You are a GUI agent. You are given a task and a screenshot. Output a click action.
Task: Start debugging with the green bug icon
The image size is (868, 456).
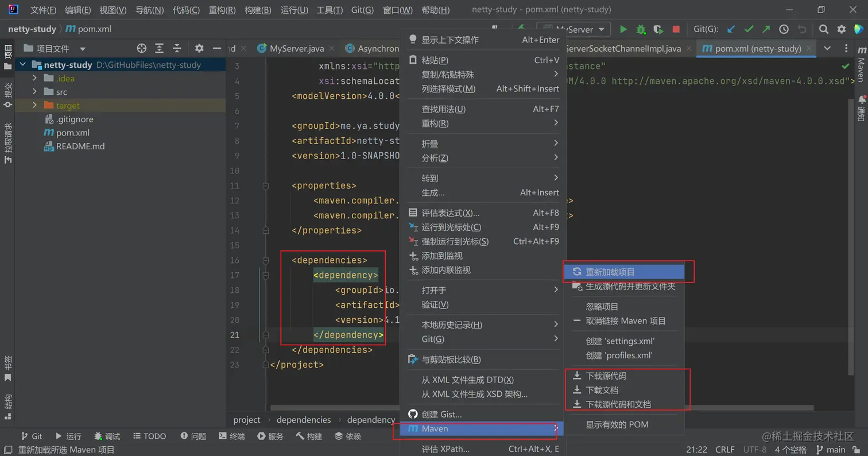coord(641,29)
